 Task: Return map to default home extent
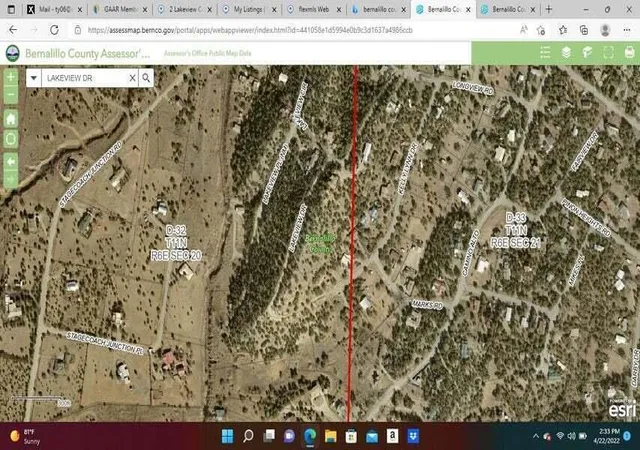[x=11, y=119]
